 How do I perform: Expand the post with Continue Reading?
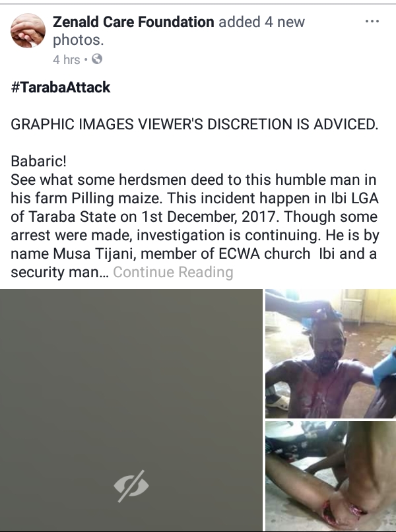pos(173,272)
